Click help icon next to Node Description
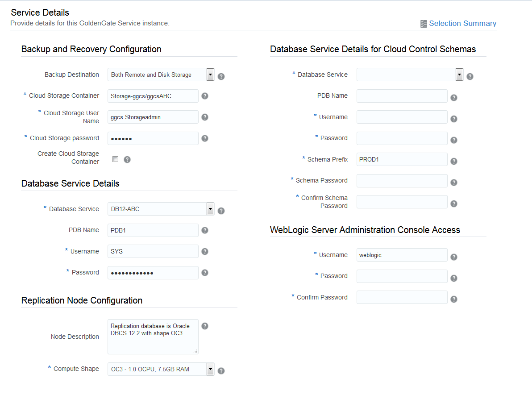The width and height of the screenshot is (532, 395). click(205, 326)
